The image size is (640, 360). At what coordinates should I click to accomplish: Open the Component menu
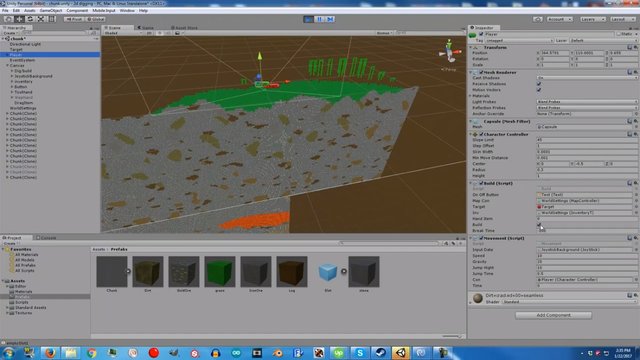(x=77, y=11)
